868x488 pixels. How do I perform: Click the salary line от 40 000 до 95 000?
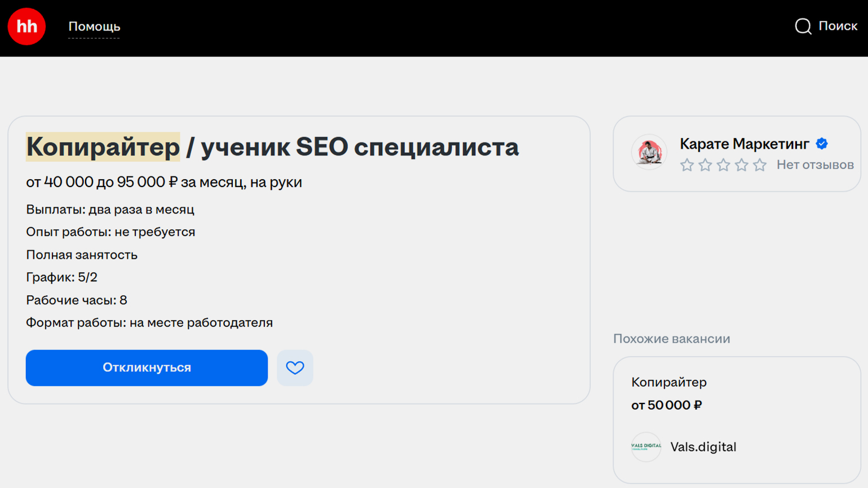[x=163, y=182]
